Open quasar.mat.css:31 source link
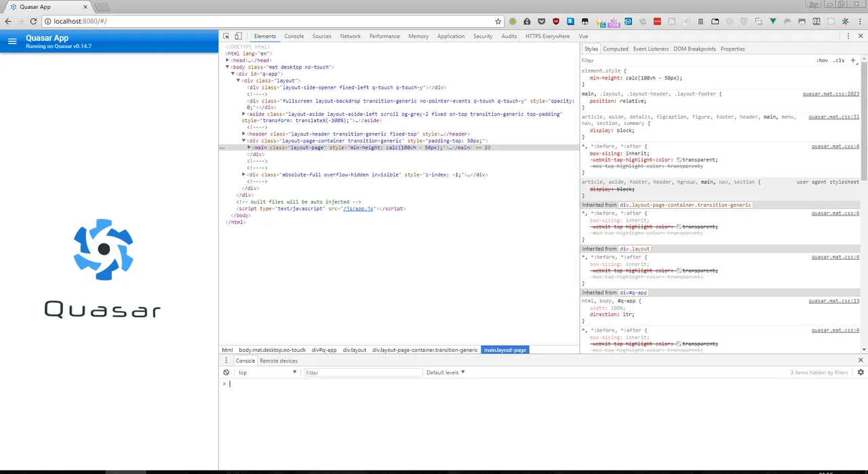This screenshot has width=868, height=474. coord(833,117)
